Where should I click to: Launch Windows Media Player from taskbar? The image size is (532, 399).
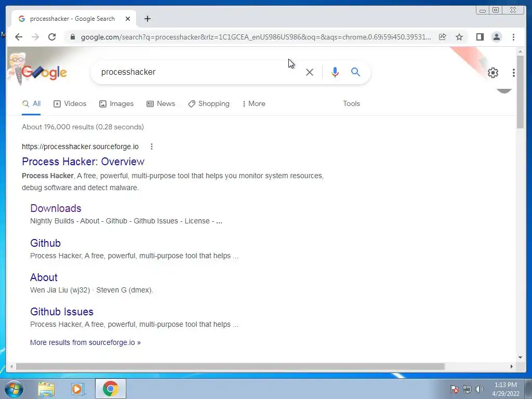78,389
